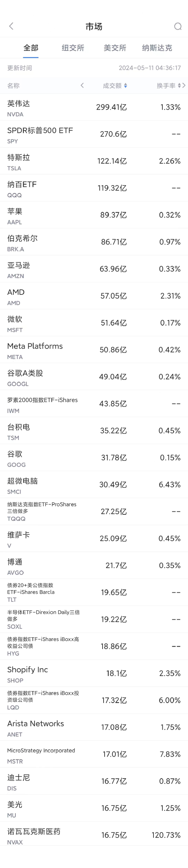Open the search magnifier icon
The image size is (188, 868).
point(178,26)
